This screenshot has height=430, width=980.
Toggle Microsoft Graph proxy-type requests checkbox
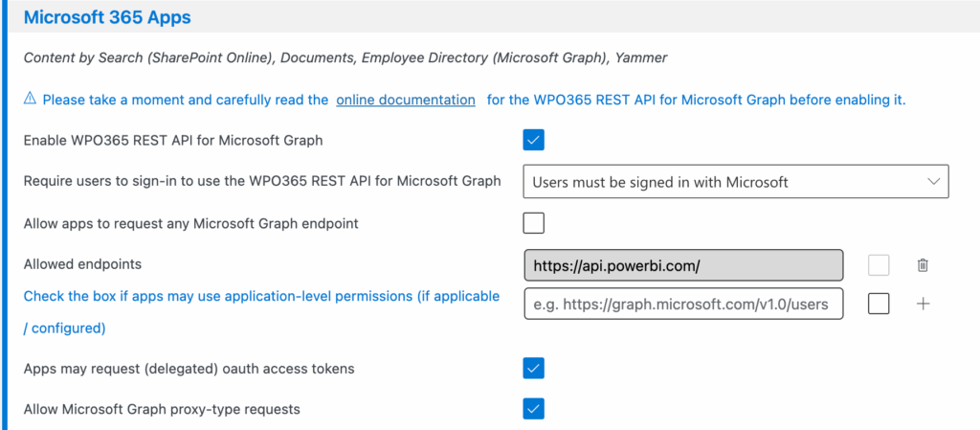[x=533, y=409]
